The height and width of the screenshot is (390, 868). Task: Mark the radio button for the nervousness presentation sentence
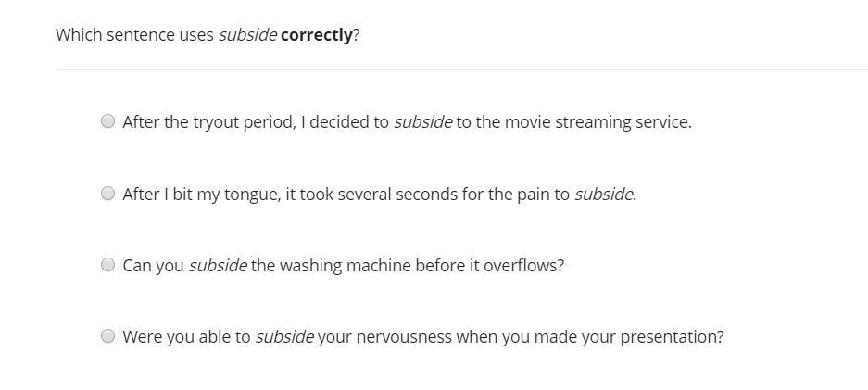(x=108, y=336)
